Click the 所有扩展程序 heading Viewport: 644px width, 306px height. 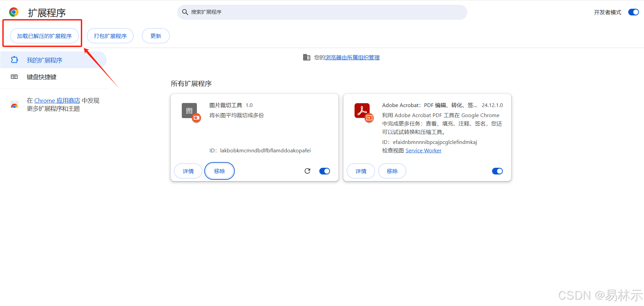click(191, 84)
